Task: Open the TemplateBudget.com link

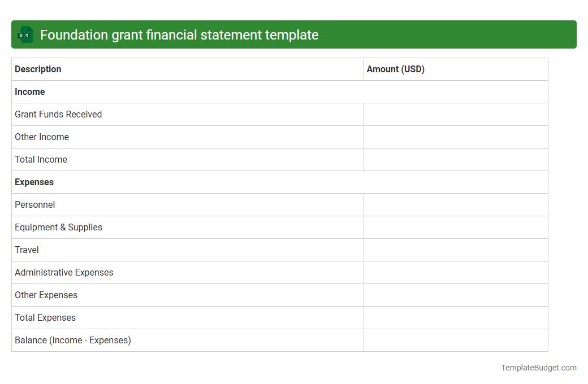Action: [539, 368]
